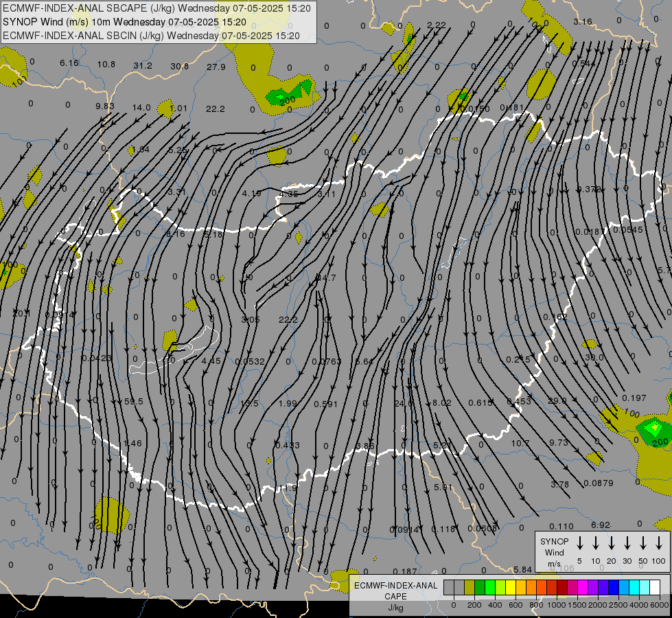Click the 3.11 value on the map
Viewport: 672px width, 618px height.
click(327, 194)
